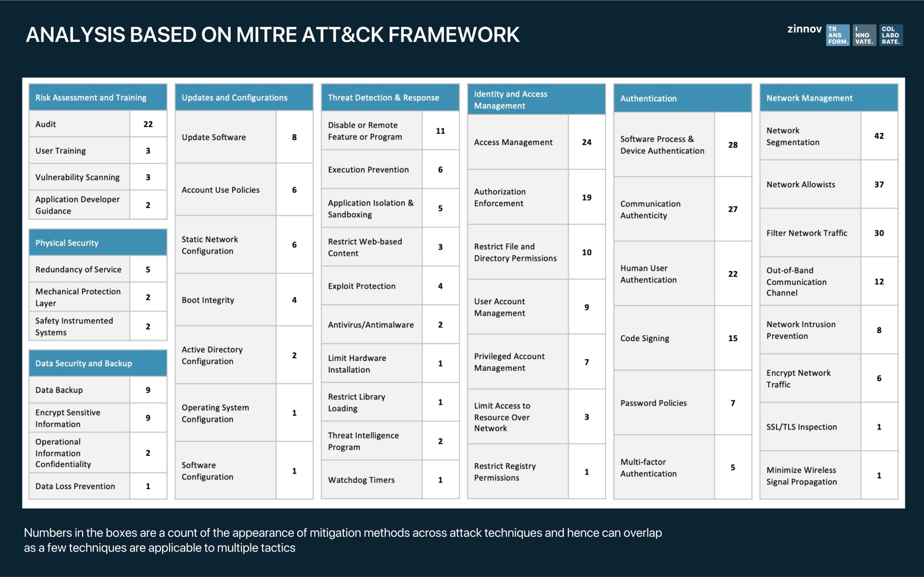Expand the Threat Detection and Response section
The width and height of the screenshot is (924, 577).
tap(392, 98)
